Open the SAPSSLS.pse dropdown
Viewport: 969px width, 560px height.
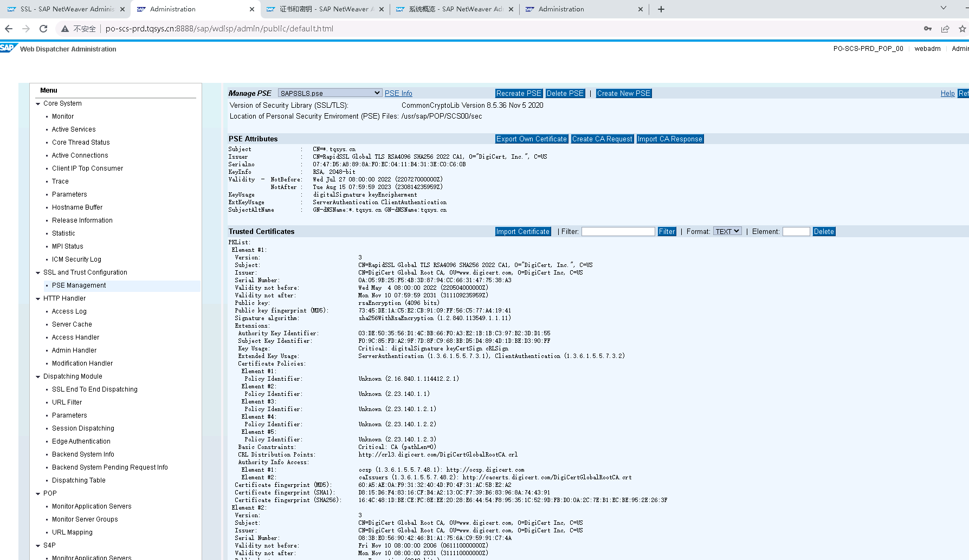(330, 93)
